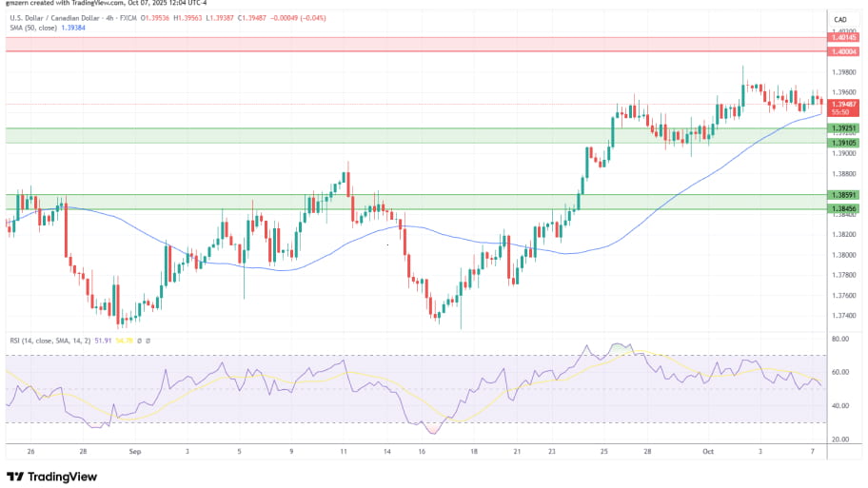Click the red resistance zone near 1.40
The image size is (868, 488).
click(409, 44)
